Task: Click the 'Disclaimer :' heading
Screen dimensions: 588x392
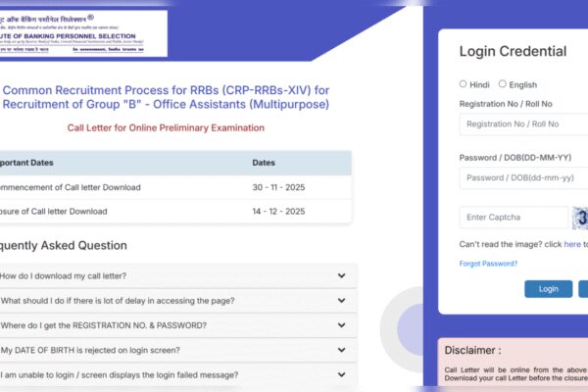Action: coord(472,351)
